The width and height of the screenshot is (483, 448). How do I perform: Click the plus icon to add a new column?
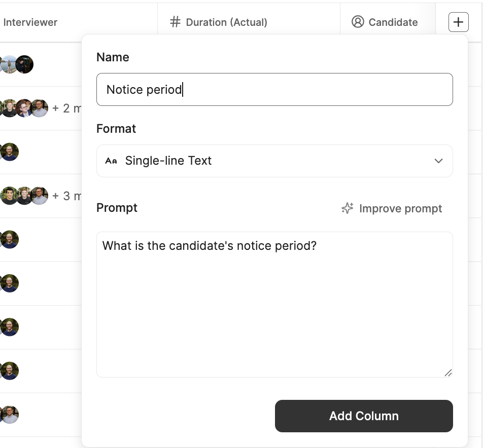point(458,22)
